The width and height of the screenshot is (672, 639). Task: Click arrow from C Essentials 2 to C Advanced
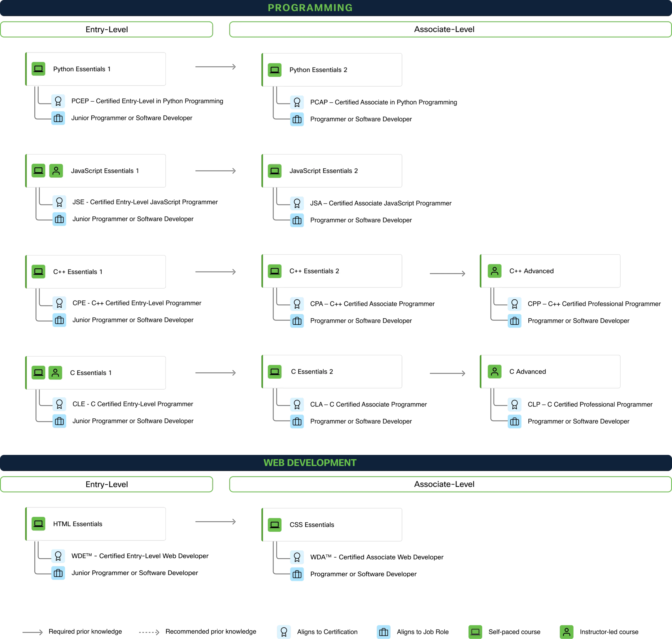447,373
